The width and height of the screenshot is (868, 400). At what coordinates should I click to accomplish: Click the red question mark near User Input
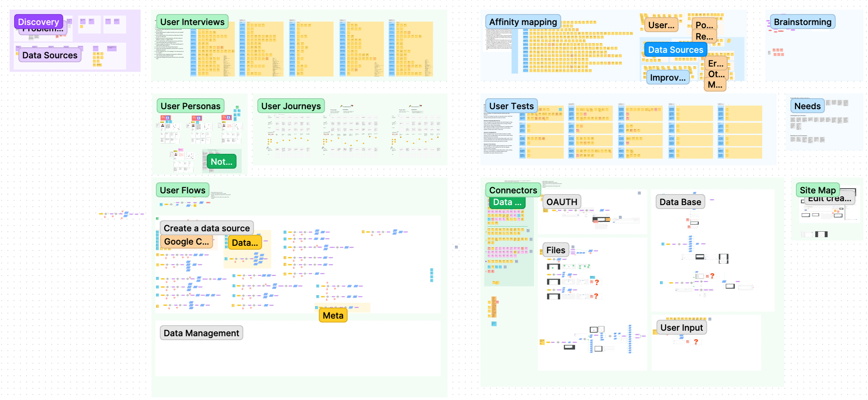coord(696,342)
